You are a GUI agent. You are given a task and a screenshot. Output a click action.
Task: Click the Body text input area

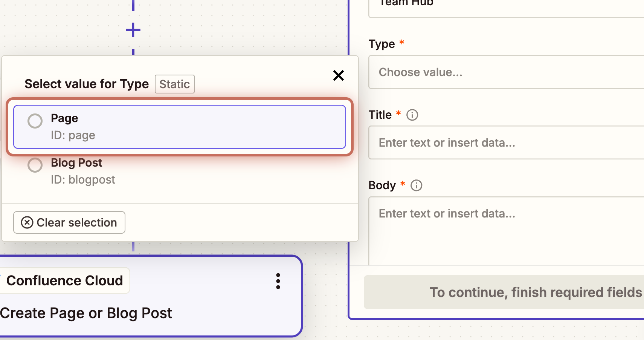506,231
